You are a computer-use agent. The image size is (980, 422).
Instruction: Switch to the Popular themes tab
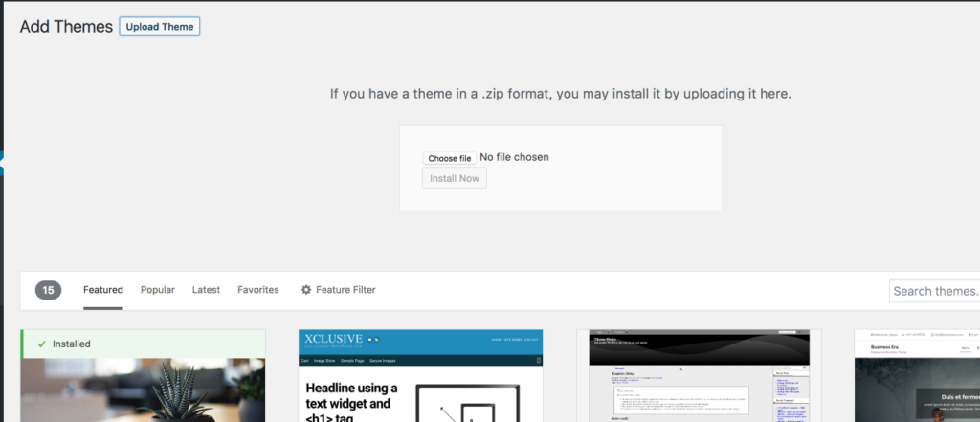pos(158,290)
